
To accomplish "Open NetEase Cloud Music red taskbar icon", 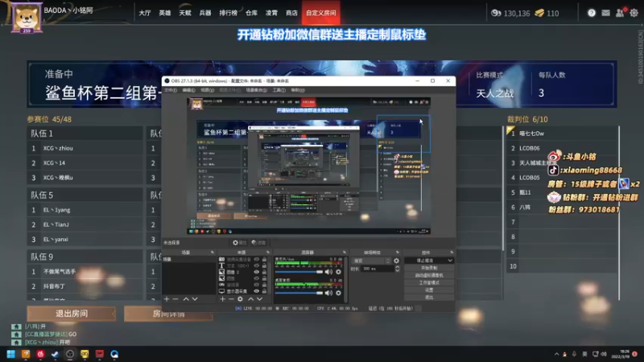I will click(x=40, y=354).
